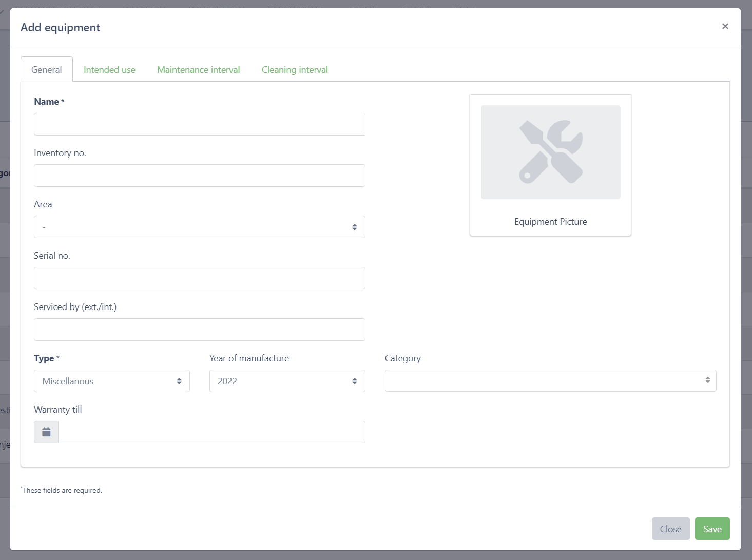Viewport: 752px width, 560px height.
Task: Select the Serial no. text box
Action: [199, 278]
